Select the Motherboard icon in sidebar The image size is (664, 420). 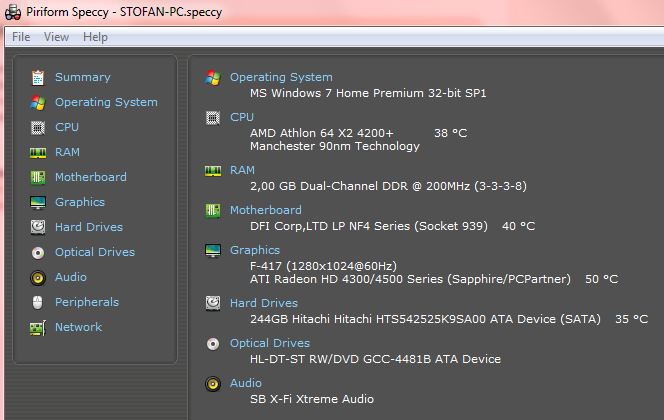click(x=38, y=177)
